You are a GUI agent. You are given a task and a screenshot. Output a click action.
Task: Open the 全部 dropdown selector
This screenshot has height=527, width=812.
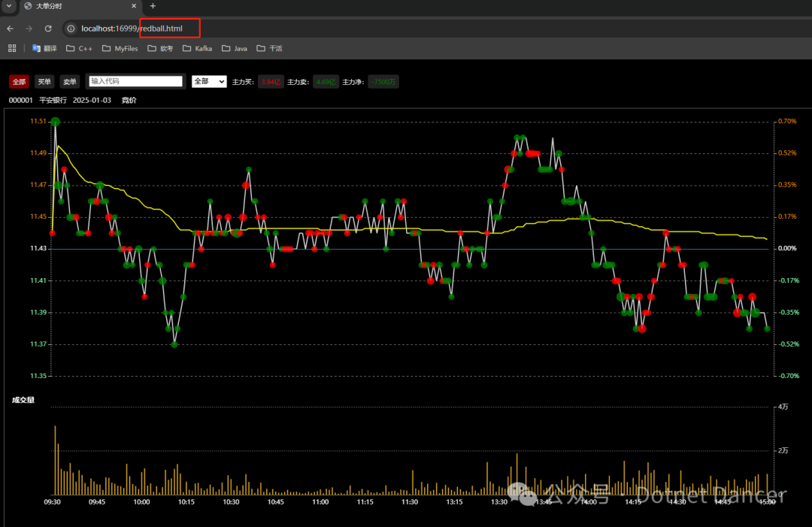(x=209, y=81)
